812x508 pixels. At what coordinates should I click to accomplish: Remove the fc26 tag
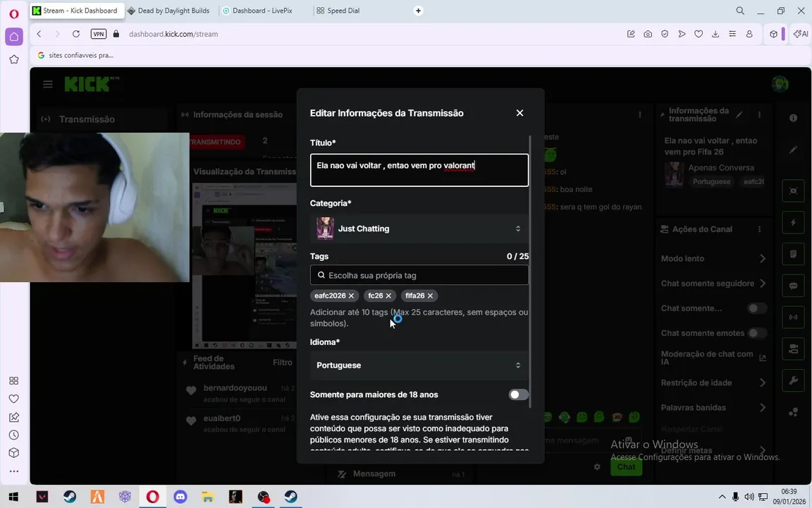point(388,296)
